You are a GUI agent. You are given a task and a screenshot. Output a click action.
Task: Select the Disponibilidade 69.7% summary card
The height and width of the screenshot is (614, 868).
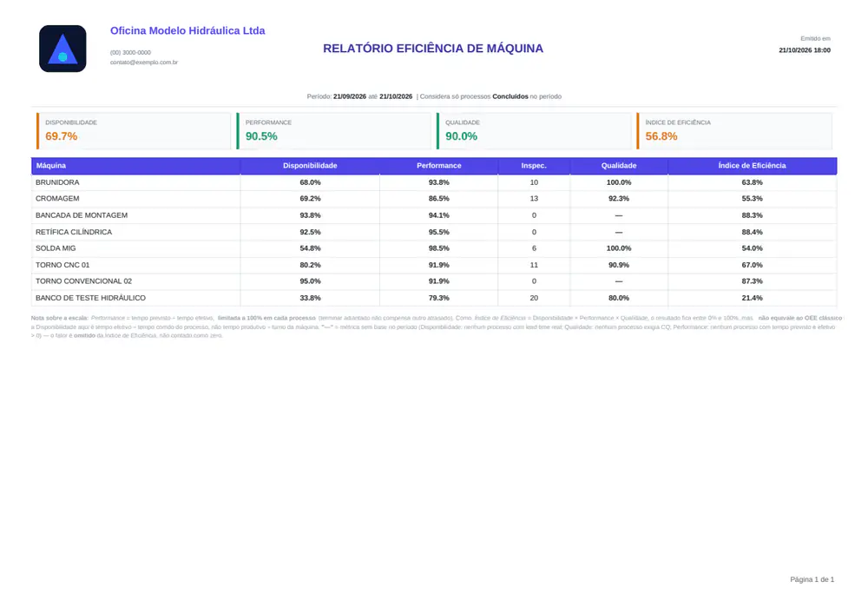[x=134, y=131]
